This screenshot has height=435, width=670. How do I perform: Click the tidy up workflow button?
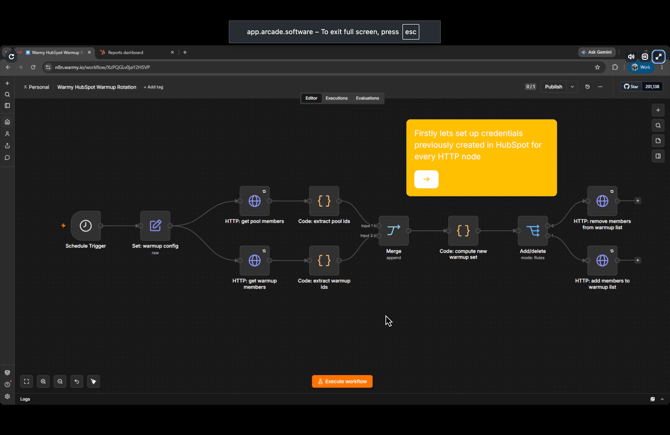[x=94, y=382]
